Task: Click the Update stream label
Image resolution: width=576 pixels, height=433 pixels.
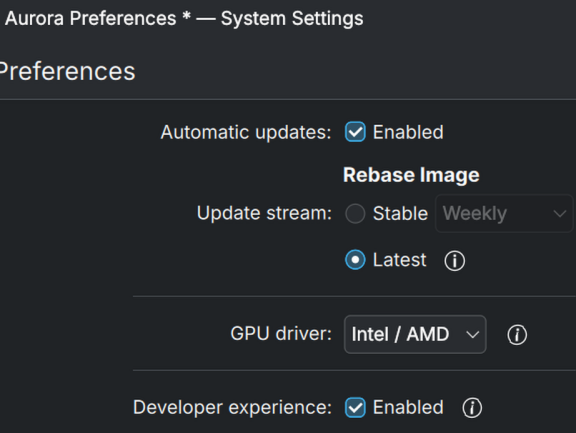Action: tap(264, 213)
